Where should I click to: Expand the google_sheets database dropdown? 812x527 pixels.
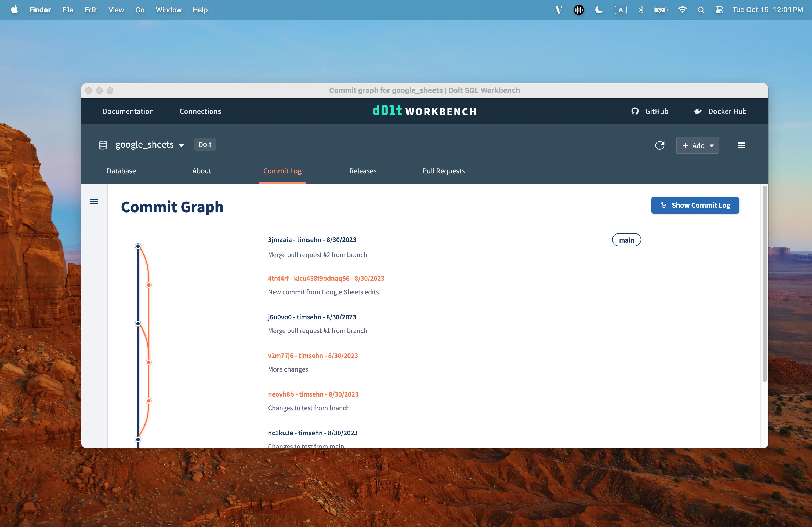click(x=150, y=145)
